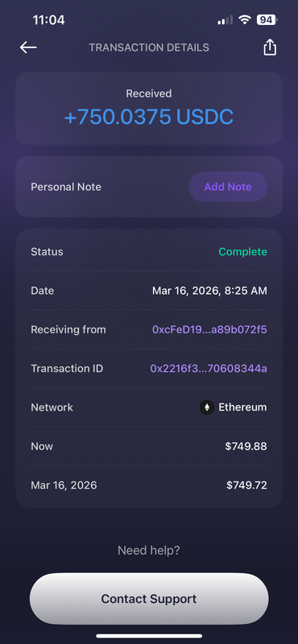Tap the 11:04 clock in status bar
Screen dimensions: 298x644
(48, 19)
